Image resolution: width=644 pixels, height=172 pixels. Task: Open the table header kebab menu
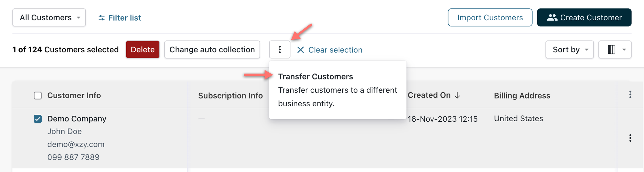(x=630, y=95)
